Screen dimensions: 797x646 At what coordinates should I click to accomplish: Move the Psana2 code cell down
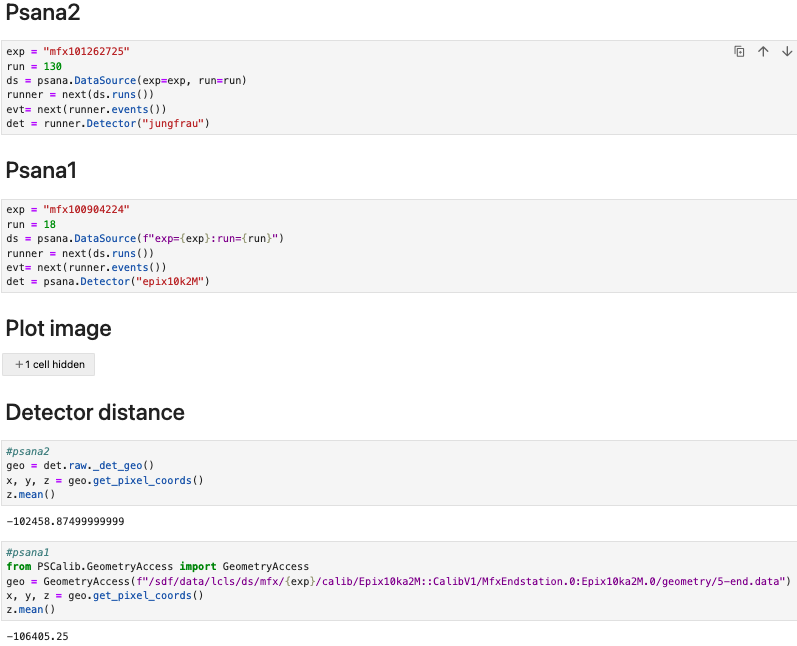click(787, 51)
